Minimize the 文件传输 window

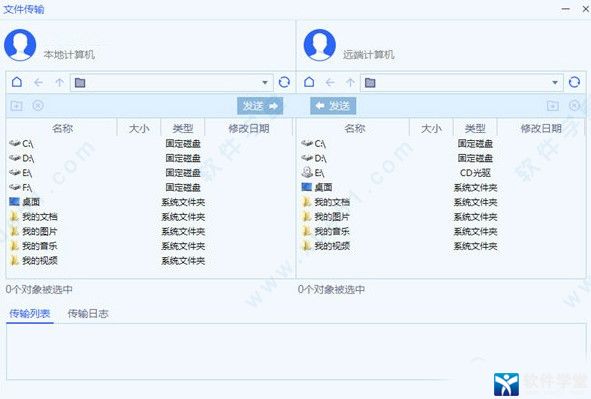click(x=566, y=9)
